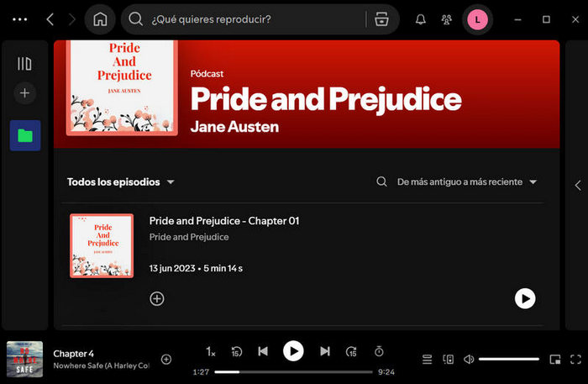The height and width of the screenshot is (384, 588).
Task: Click the Nowhere Safe cover art
Action: (24, 360)
